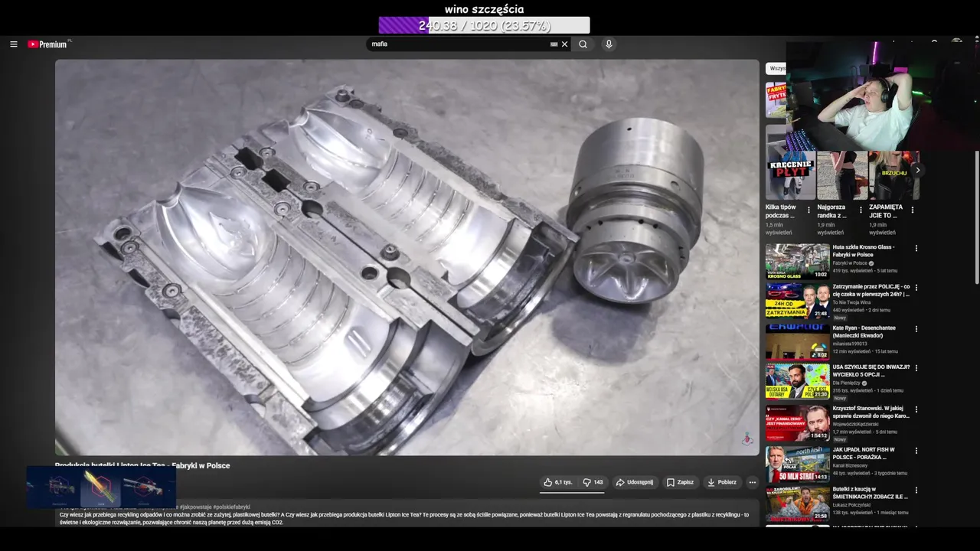The image size is (980, 551).
Task: Visit channel 'Łukasz Polczyński'
Action: coord(852,505)
